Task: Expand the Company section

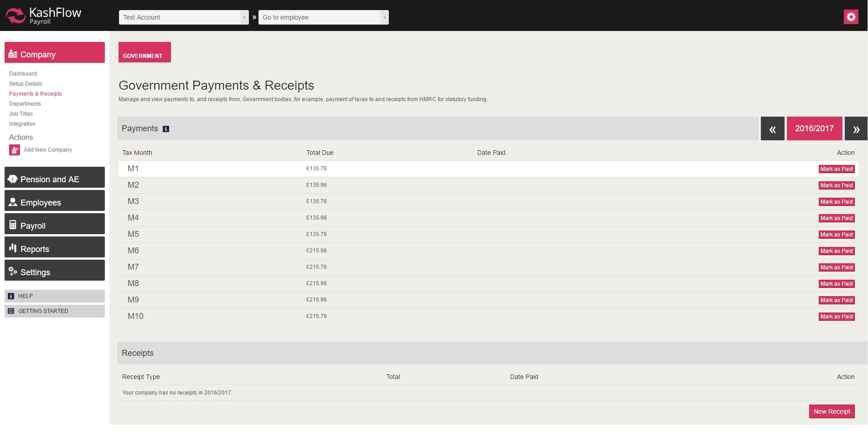Action: click(55, 52)
